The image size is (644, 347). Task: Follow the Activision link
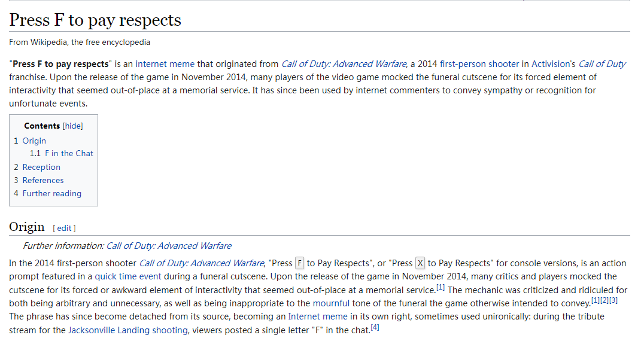coord(553,64)
